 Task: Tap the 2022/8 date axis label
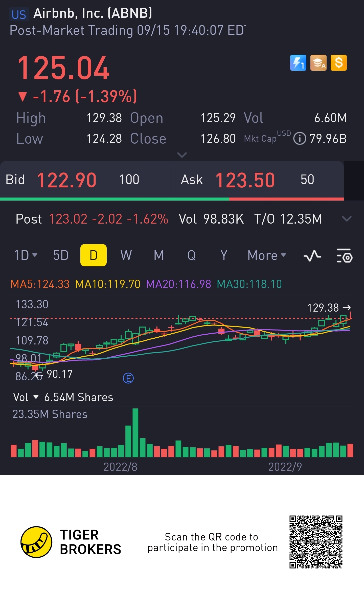120,467
